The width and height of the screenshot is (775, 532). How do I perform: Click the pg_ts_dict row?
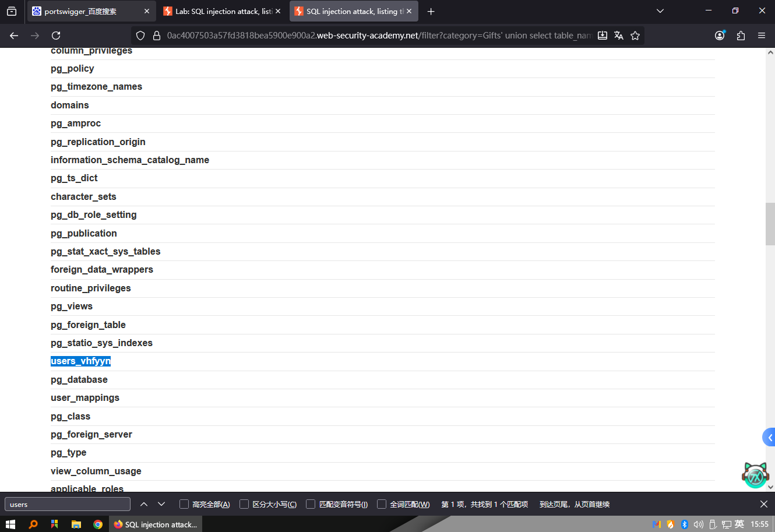(x=382, y=178)
